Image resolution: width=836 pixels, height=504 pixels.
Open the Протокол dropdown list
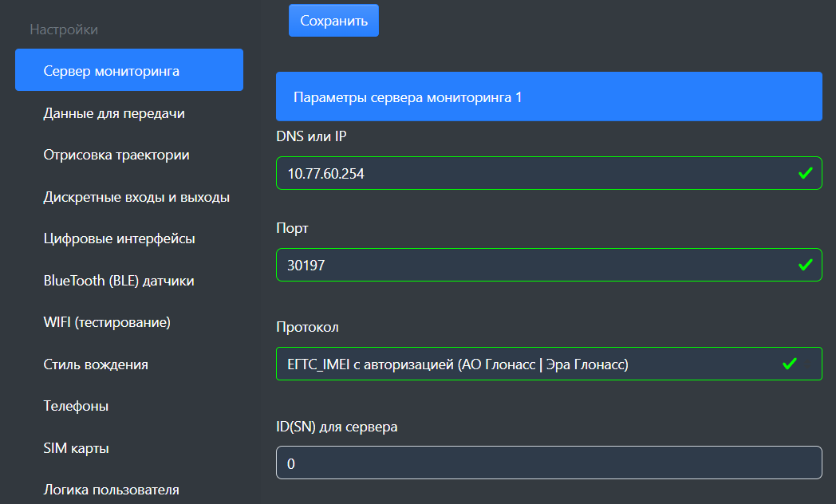coord(526,364)
